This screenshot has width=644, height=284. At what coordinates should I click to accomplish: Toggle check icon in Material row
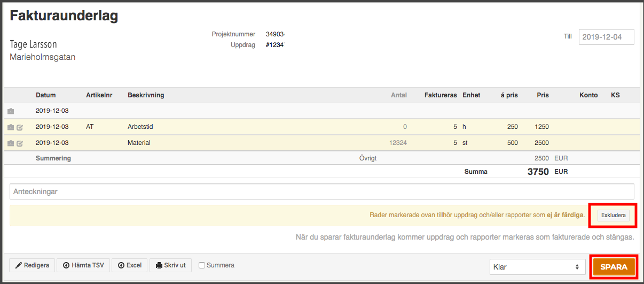(20, 143)
